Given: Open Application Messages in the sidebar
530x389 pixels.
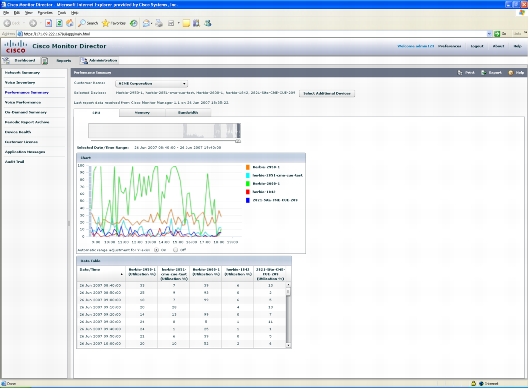Looking at the screenshot, I should pos(25,152).
